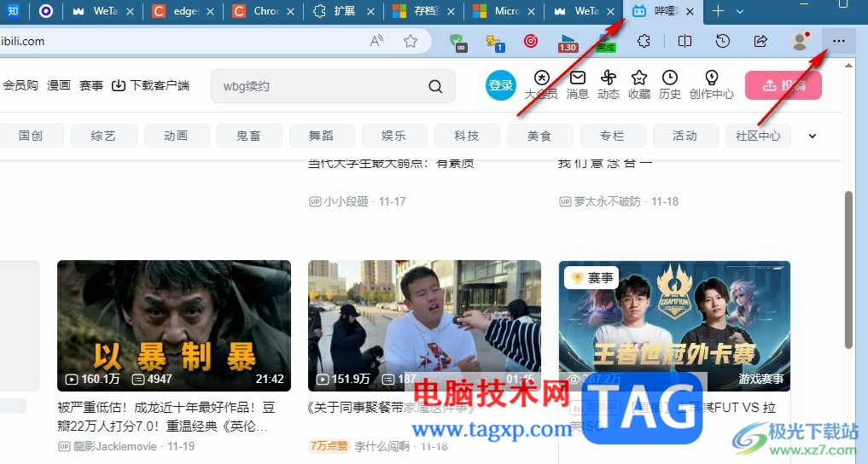Open the Extensions puzzle icon
This screenshot has height=464, width=868.
click(x=644, y=41)
